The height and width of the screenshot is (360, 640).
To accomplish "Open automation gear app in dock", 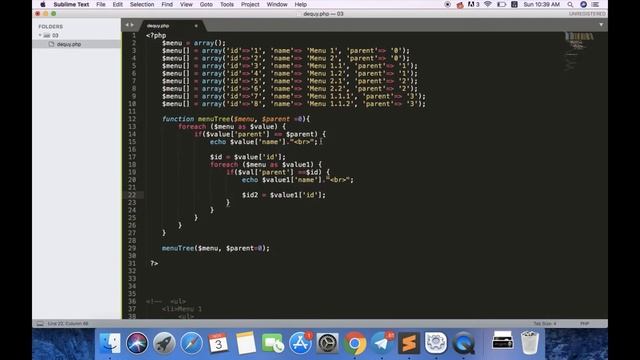I will pyautogui.click(x=436, y=343).
